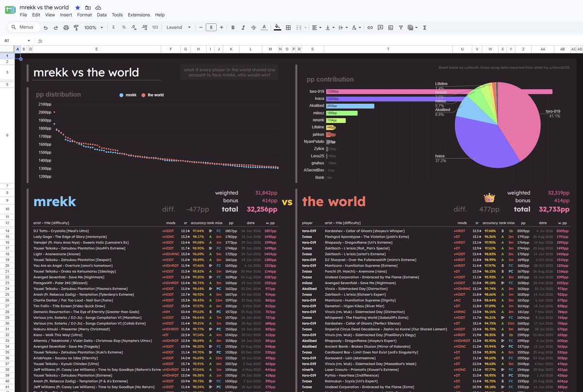Move document using the folder icon
The height and width of the screenshot is (392, 583).
(88, 8)
